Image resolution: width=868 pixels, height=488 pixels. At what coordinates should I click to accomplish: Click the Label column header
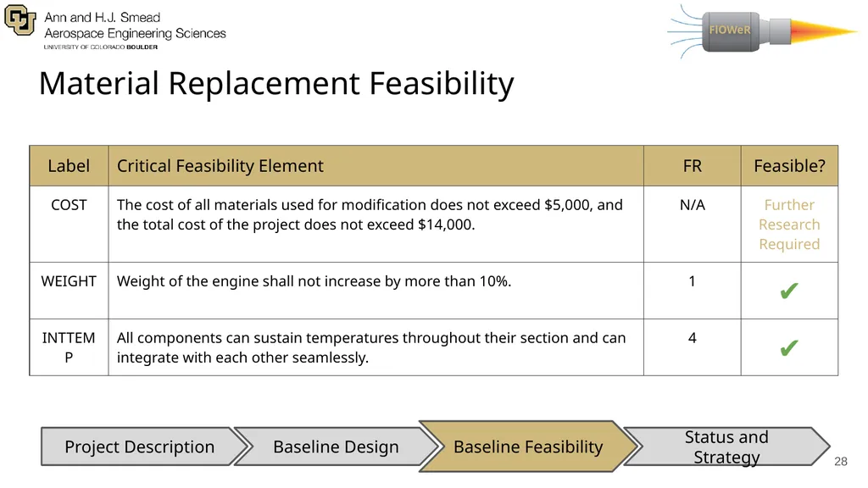coord(69,165)
